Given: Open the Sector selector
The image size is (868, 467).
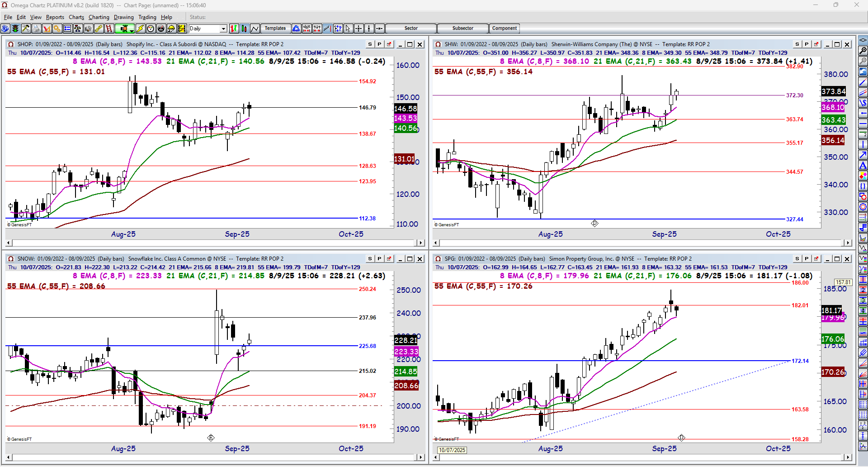Looking at the screenshot, I should click(x=411, y=29).
